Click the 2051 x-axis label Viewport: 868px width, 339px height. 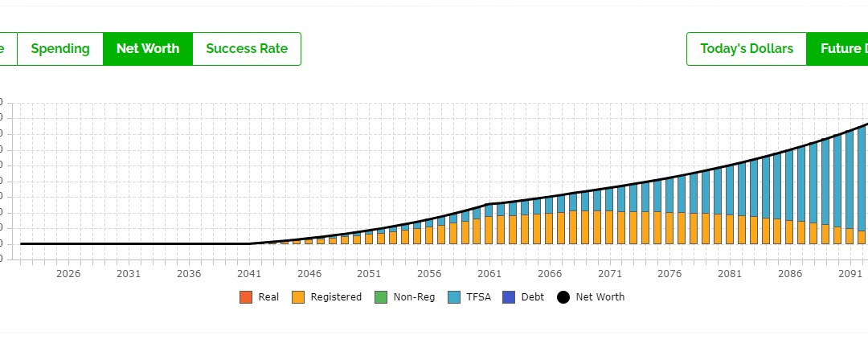[369, 274]
